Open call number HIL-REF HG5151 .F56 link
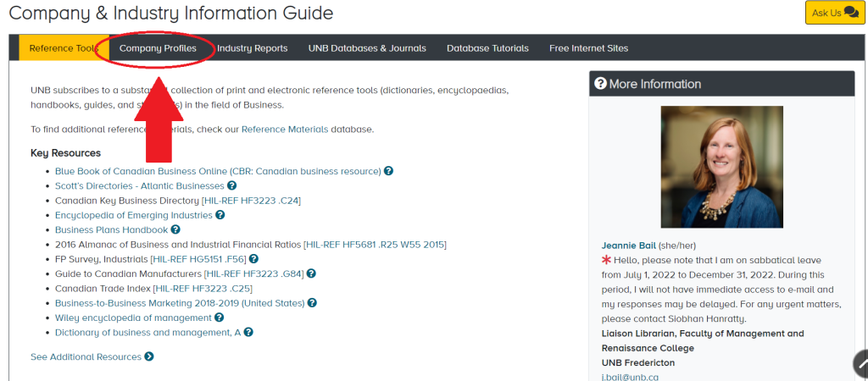Image resolution: width=868 pixels, height=381 pixels. coord(198,259)
